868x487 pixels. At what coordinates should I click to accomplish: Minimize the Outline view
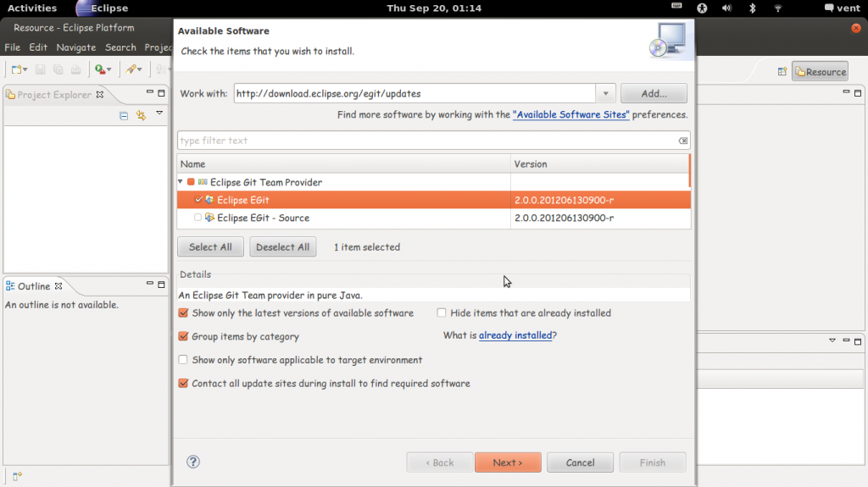point(149,284)
